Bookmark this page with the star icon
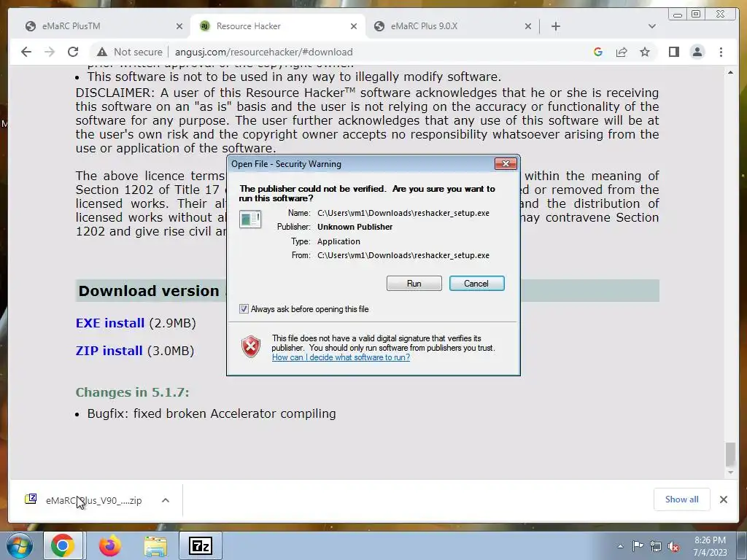747x560 pixels. [645, 52]
